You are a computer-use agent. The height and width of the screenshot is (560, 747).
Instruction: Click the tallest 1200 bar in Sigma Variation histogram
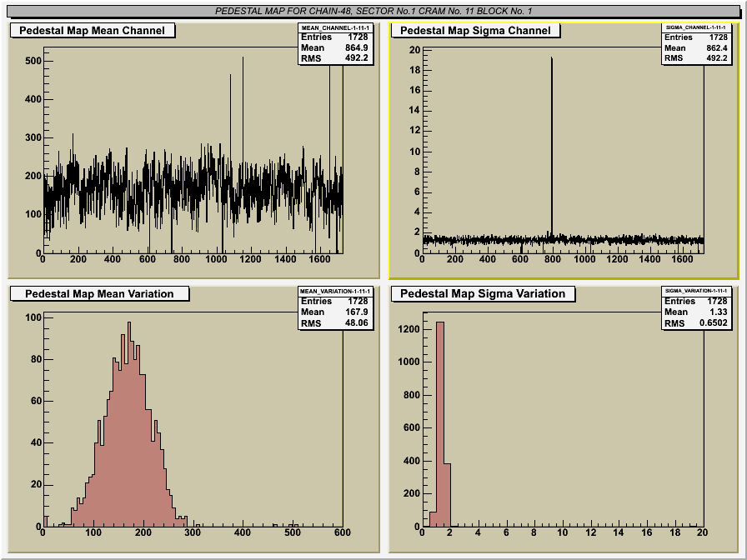tap(440, 424)
